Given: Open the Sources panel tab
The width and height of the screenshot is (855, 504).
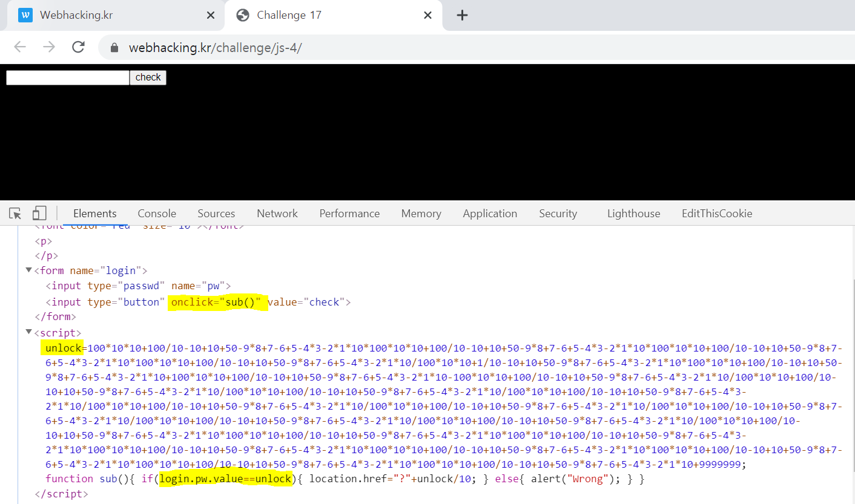Looking at the screenshot, I should [x=216, y=214].
